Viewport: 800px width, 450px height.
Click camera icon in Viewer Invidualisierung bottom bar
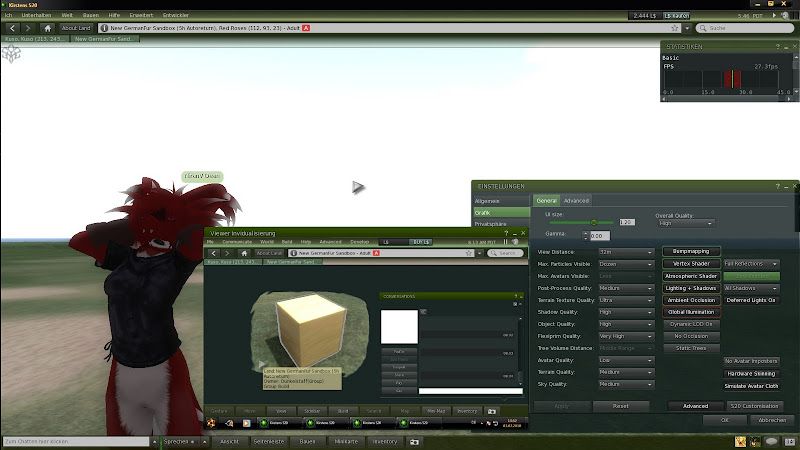[492, 411]
